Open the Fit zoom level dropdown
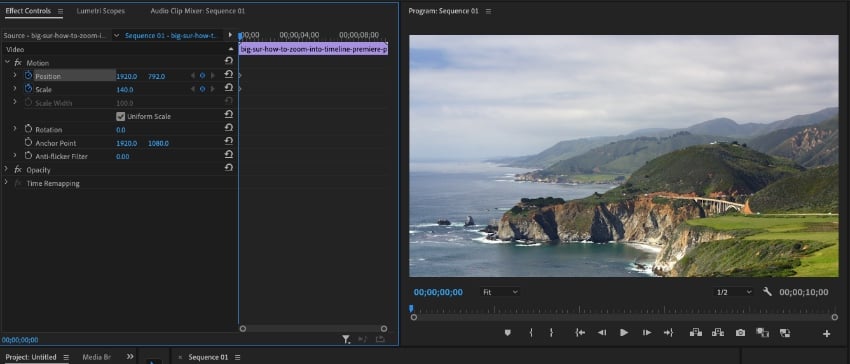 click(x=499, y=292)
